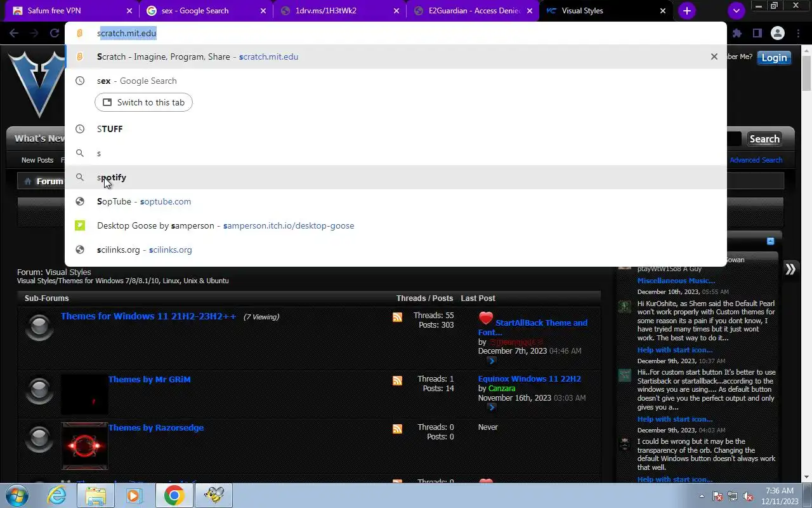Viewport: 812px width, 508px height.
Task: Click the bee icon on taskbar
Action: tap(214, 495)
